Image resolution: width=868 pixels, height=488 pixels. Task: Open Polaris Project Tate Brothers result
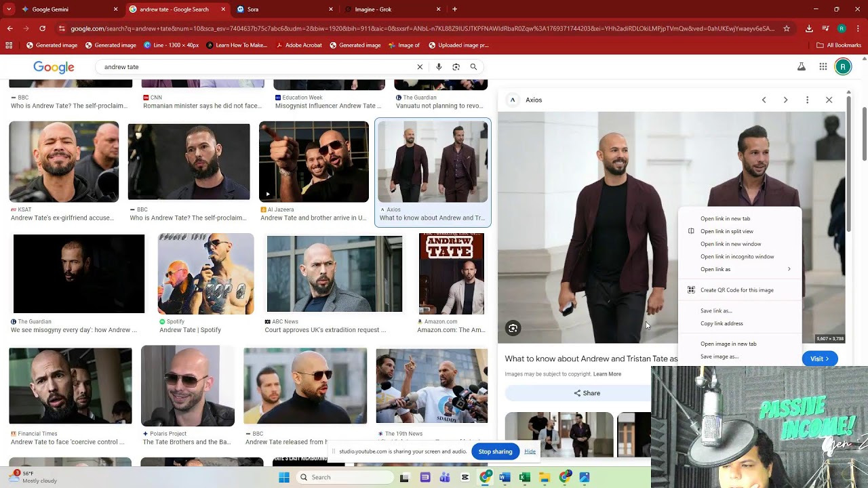coord(188,386)
